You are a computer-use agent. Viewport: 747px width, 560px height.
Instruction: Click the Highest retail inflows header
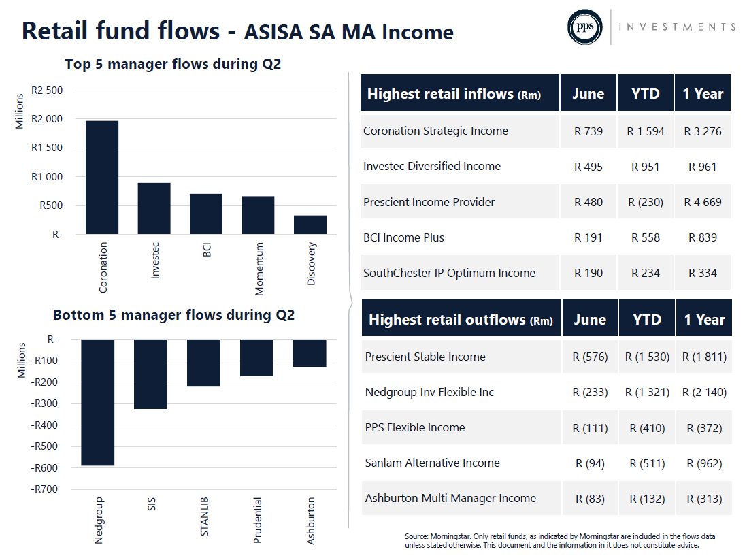tap(460, 93)
